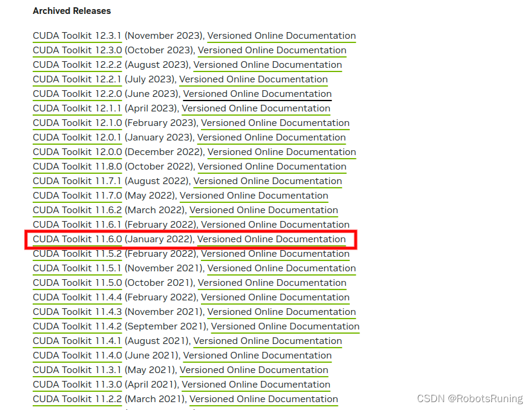Open CUDA Toolkit 12.3.0 link
The height and width of the screenshot is (410, 532).
77,50
